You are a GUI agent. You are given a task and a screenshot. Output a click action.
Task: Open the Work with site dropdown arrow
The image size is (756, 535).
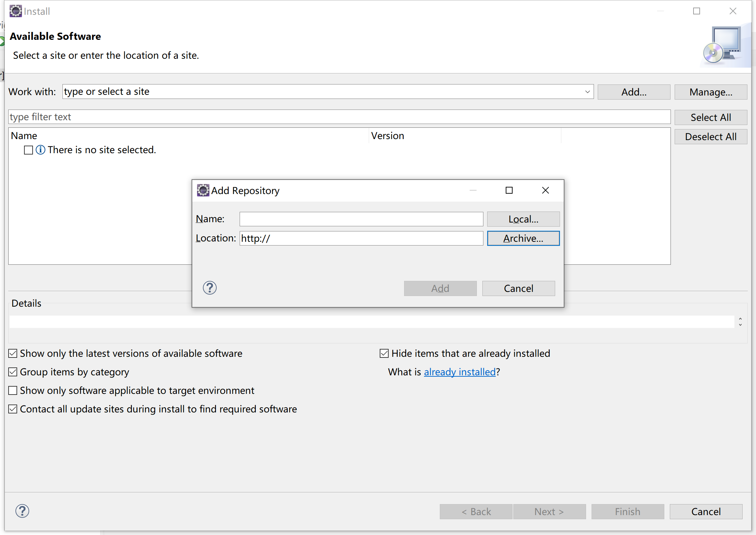pyautogui.click(x=587, y=92)
